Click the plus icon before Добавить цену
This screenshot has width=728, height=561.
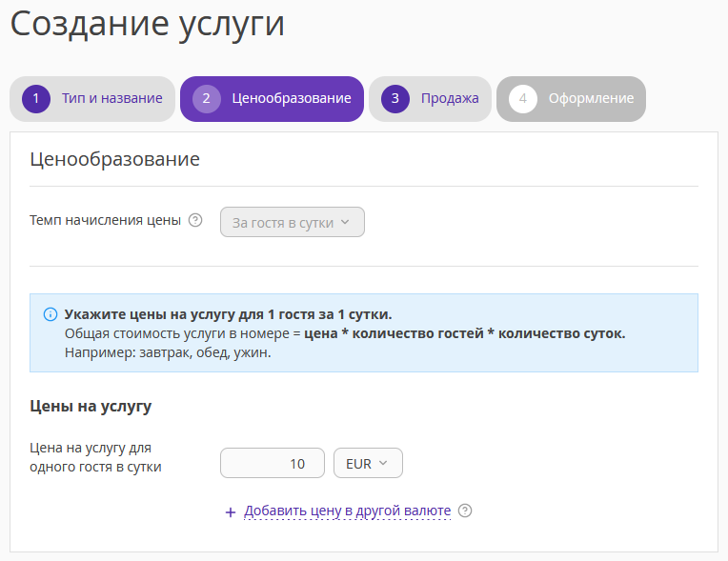click(x=231, y=512)
